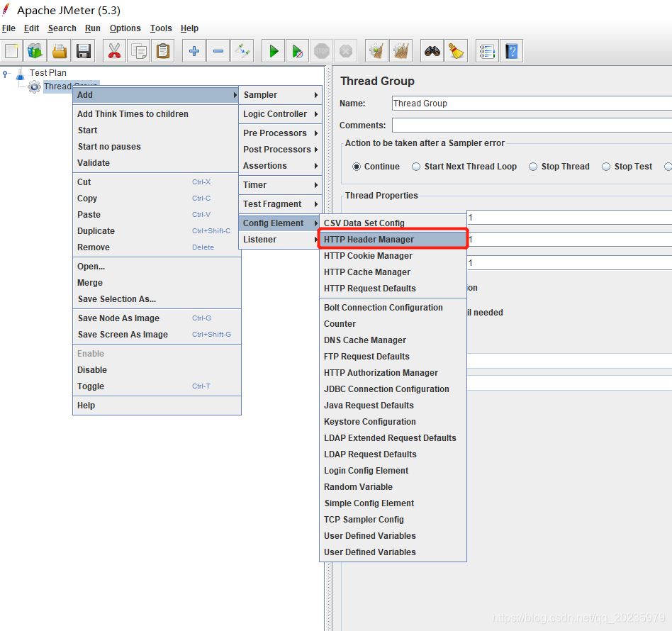Select the Continue radio button
Screen dimensions: 672x631
(357, 167)
